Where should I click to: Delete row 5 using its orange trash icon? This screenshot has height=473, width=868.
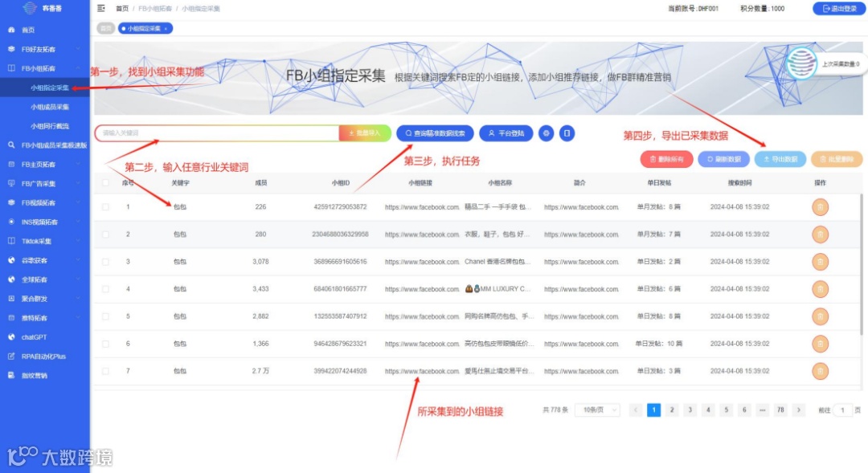pos(820,316)
